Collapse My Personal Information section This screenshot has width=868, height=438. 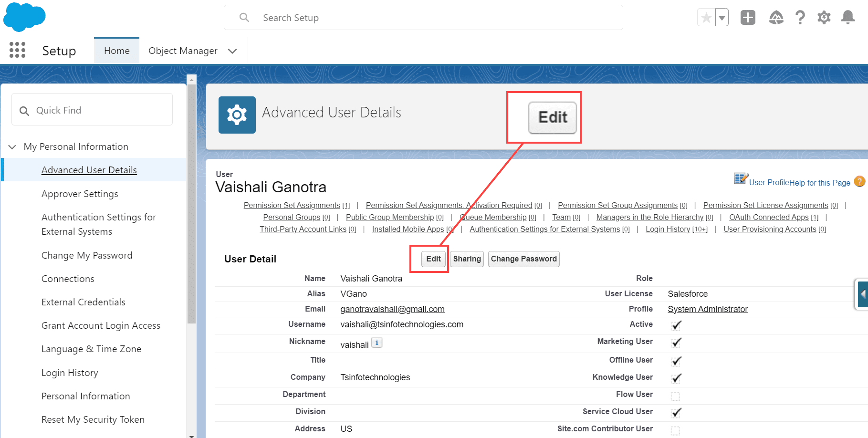click(13, 146)
